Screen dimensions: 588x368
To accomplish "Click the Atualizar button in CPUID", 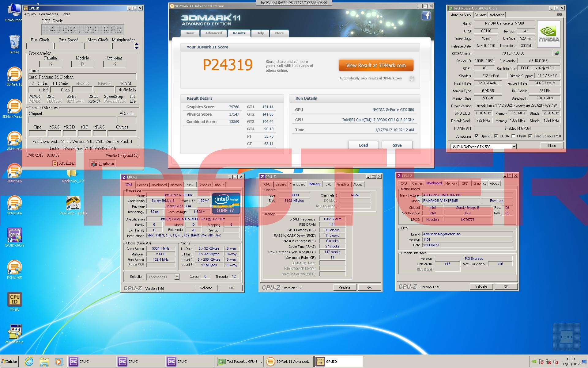I will tap(64, 163).
